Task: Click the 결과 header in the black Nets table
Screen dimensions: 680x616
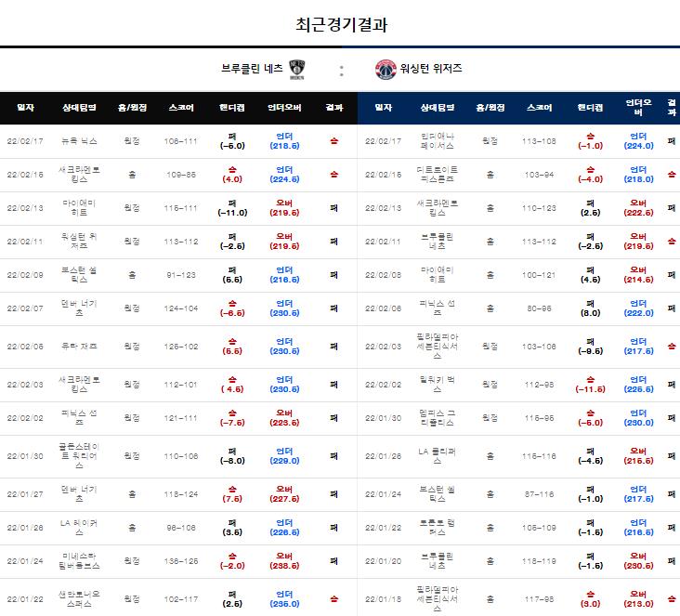Action: click(x=333, y=108)
